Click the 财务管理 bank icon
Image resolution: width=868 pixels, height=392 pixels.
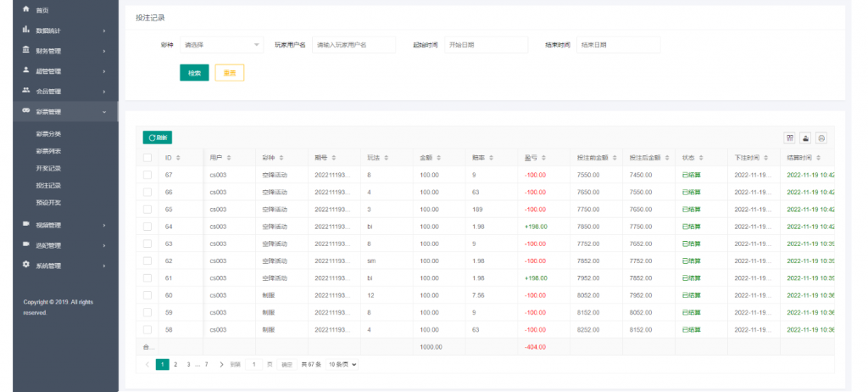click(26, 50)
